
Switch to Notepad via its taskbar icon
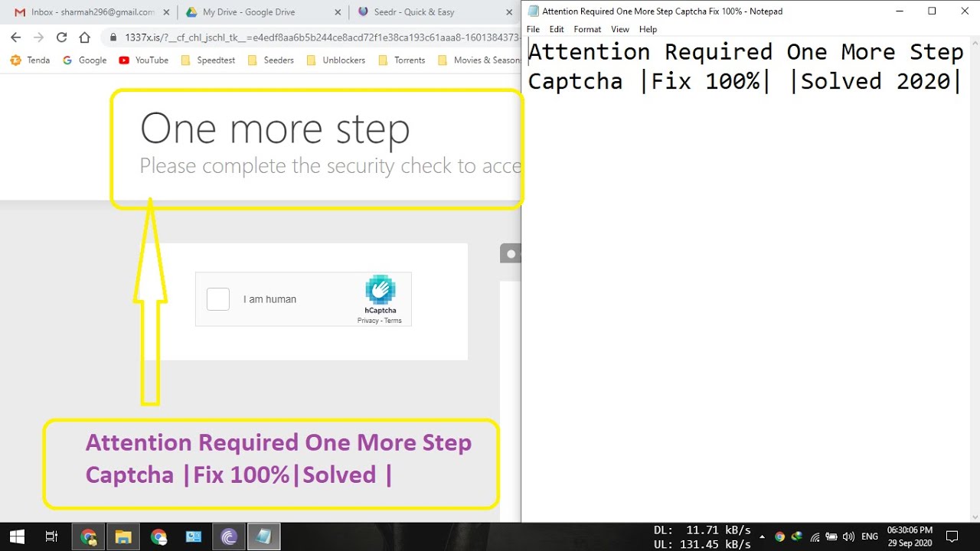[x=263, y=536]
